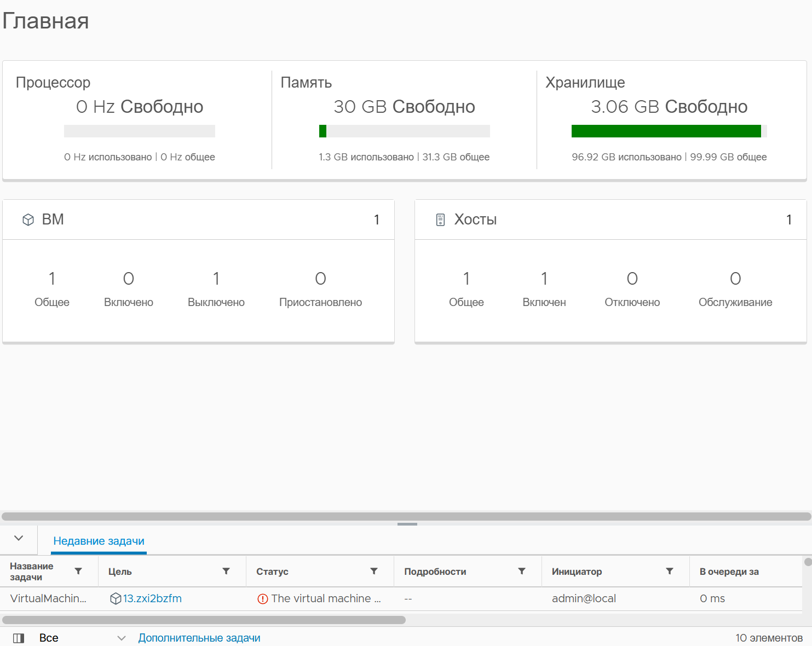
Task: Open the 13.zxi2bzfm target link
Action: 152,598
